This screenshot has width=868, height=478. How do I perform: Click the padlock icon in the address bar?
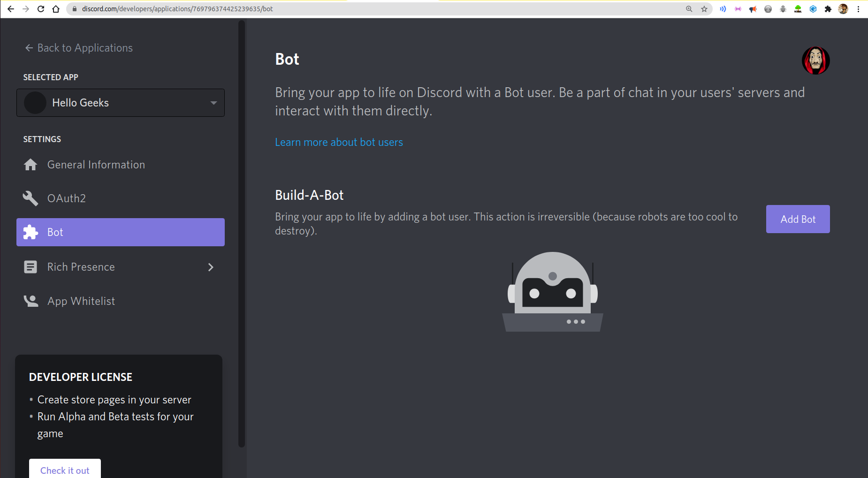(75, 9)
